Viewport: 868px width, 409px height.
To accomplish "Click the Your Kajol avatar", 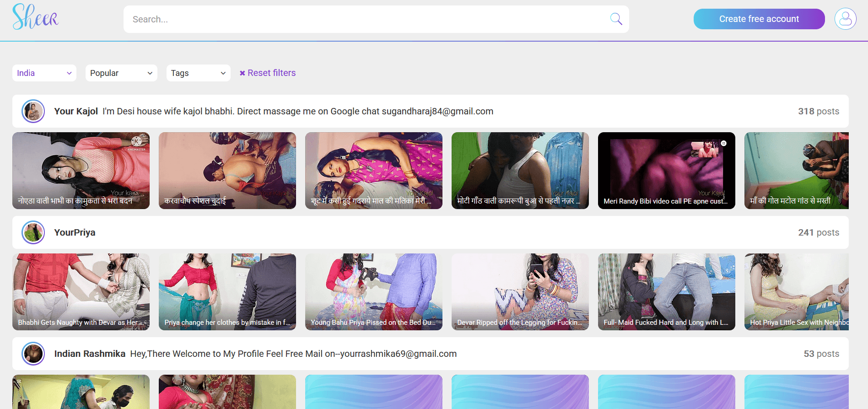I will point(33,111).
